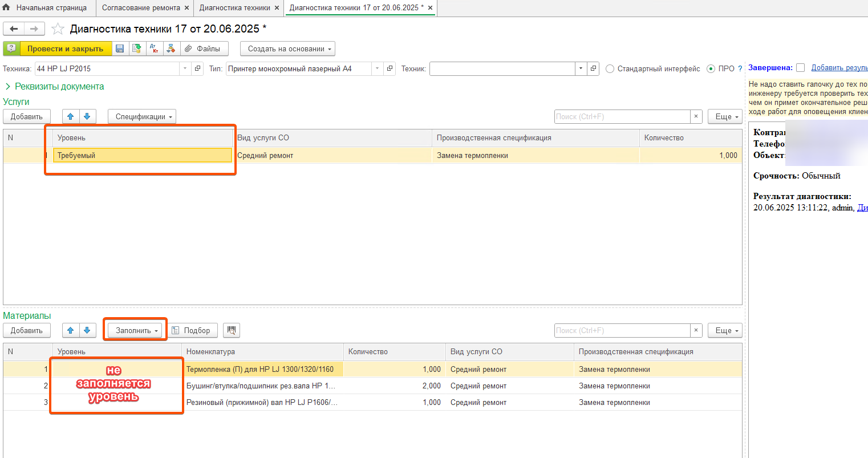Show Дт/Кт document movements
Screen dimensions: 868x458
coord(154,49)
